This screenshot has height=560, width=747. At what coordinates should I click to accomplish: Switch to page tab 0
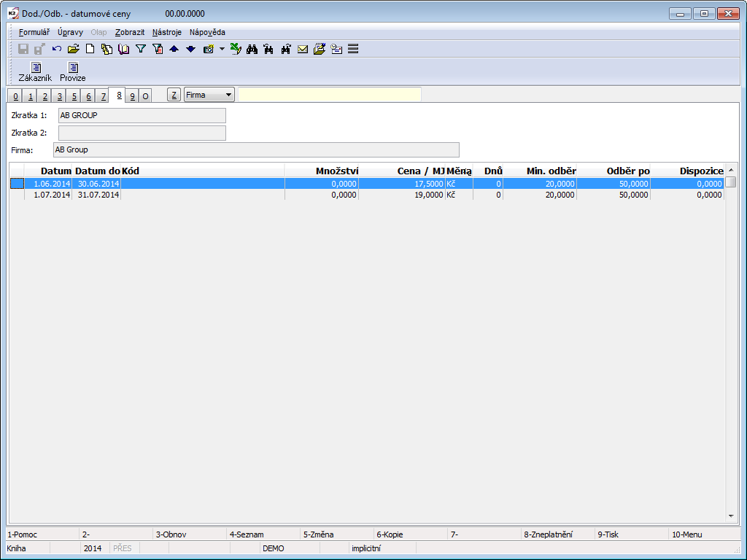click(16, 96)
